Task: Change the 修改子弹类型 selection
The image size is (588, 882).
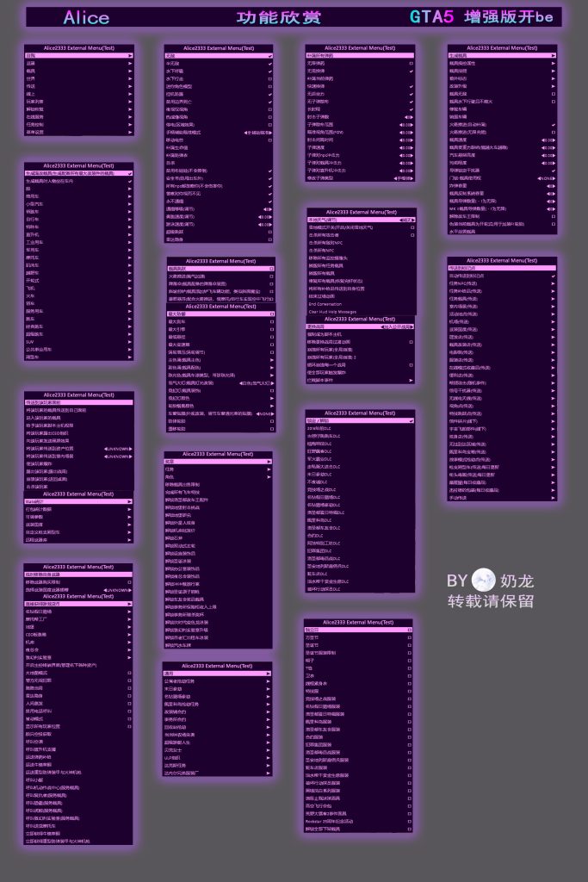Action: coord(403,178)
